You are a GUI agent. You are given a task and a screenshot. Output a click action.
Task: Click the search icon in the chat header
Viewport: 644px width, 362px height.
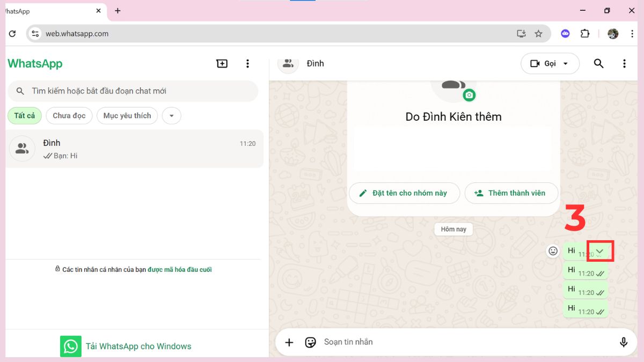coord(598,63)
